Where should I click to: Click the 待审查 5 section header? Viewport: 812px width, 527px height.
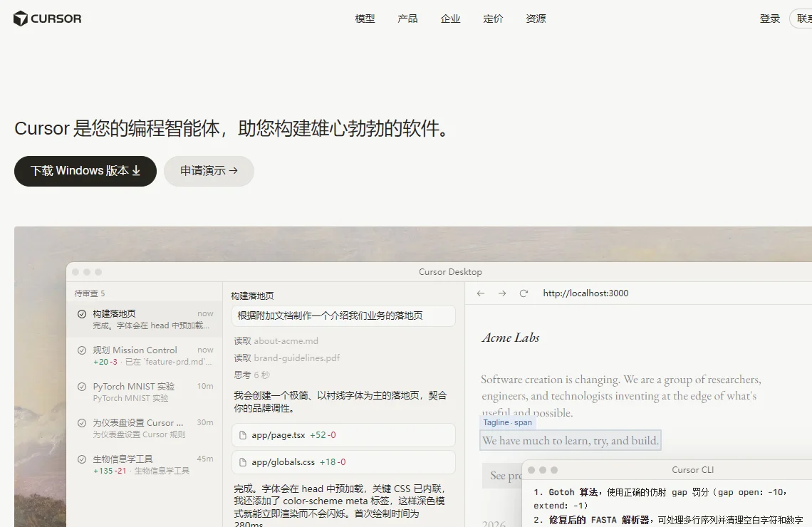[90, 293]
